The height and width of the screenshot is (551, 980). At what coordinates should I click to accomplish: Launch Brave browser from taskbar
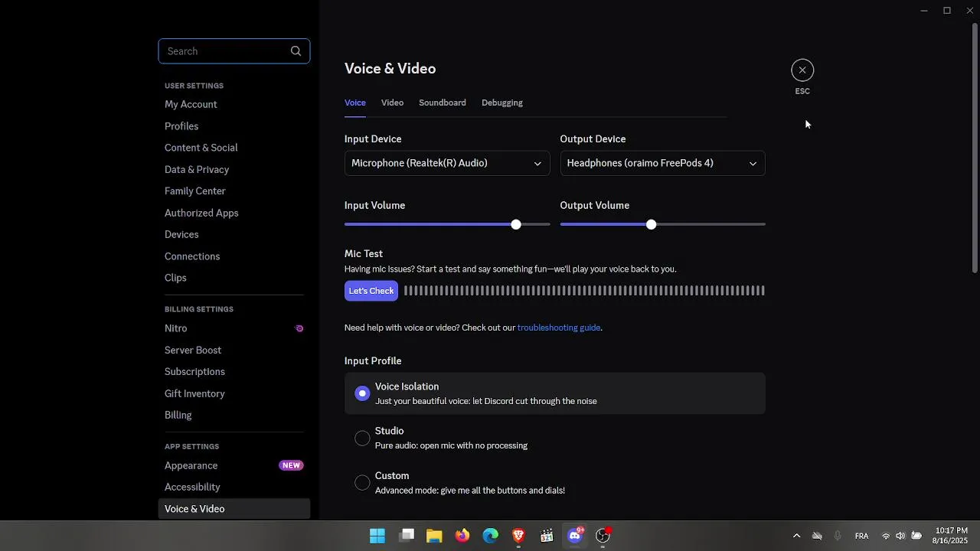pyautogui.click(x=518, y=536)
